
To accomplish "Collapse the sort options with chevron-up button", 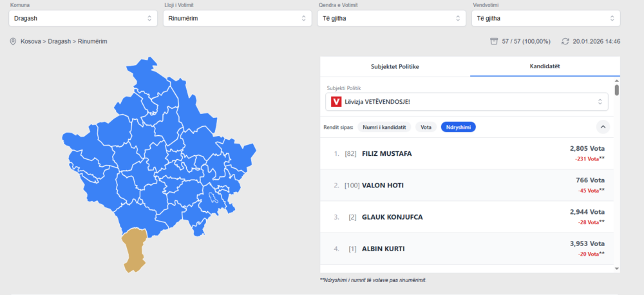I will pos(603,127).
